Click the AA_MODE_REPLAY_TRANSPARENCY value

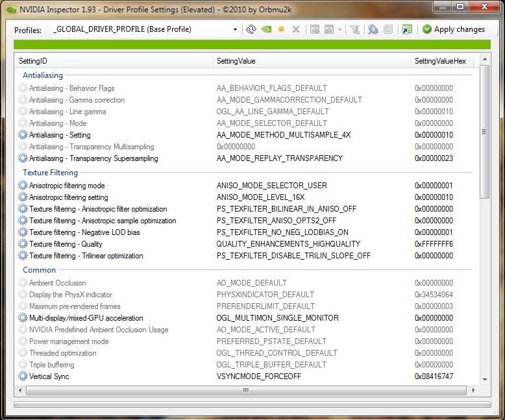click(x=280, y=158)
